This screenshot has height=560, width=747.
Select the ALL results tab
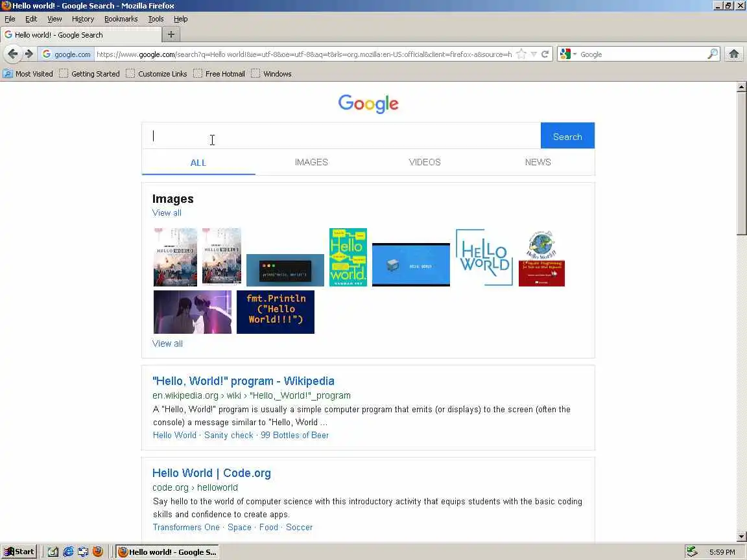(x=198, y=163)
